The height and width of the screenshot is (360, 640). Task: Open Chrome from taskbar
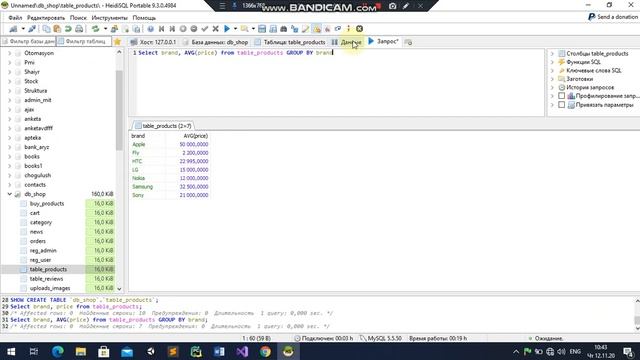pyautogui.click(x=265, y=351)
